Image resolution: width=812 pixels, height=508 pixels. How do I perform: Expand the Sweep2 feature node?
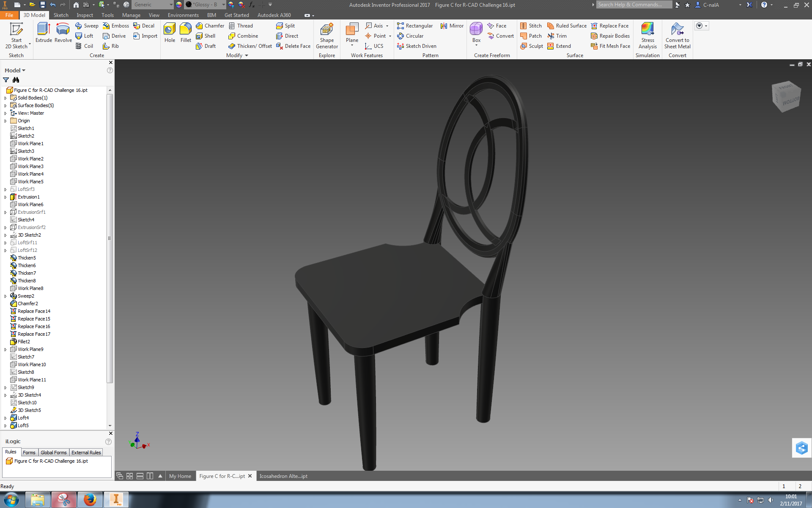coord(5,296)
